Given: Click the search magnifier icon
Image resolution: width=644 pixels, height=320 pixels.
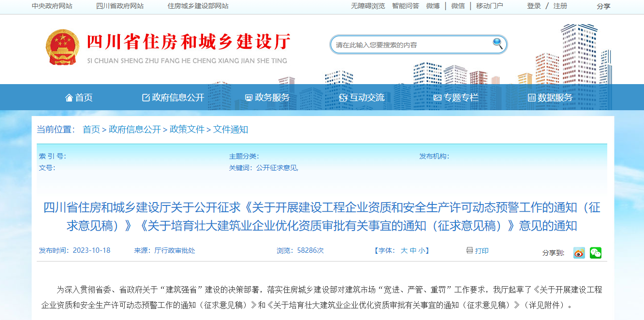Looking at the screenshot, I should [x=497, y=44].
